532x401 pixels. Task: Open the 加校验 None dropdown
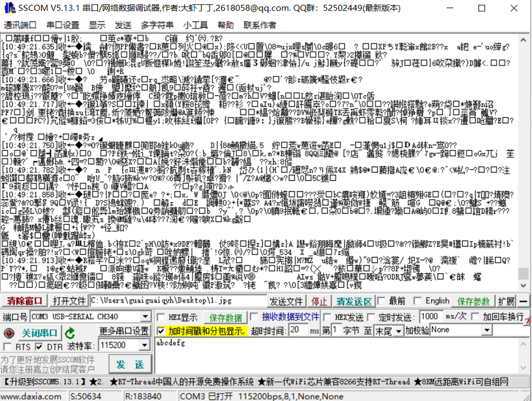coord(487,330)
